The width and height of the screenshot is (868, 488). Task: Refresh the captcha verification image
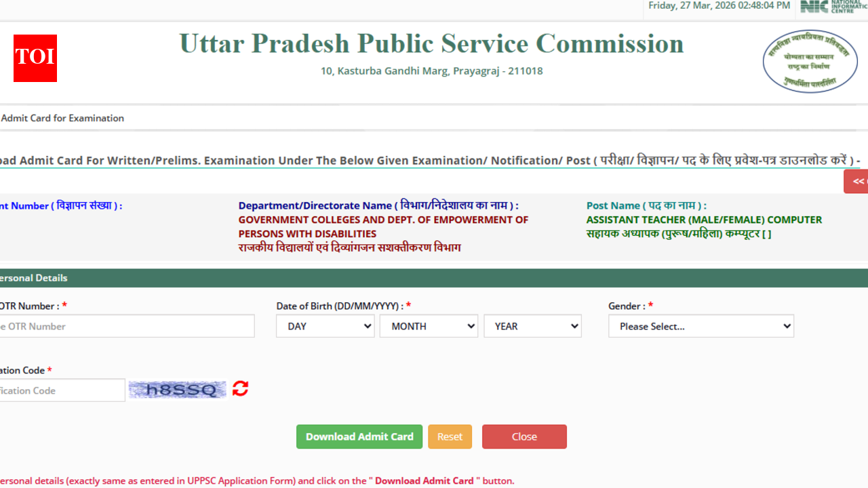[x=239, y=388]
